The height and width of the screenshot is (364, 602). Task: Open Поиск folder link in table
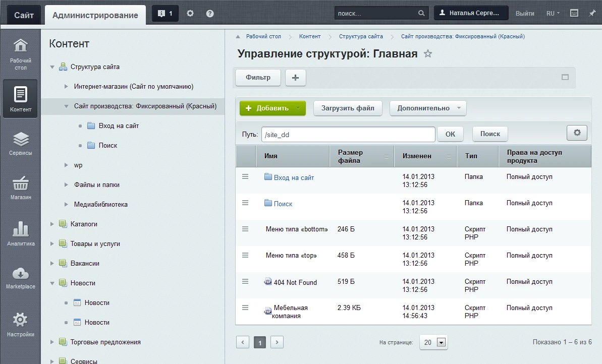(283, 204)
